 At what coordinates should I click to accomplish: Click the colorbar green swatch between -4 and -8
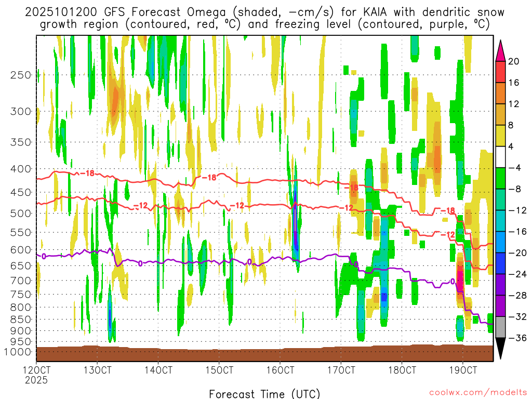(x=500, y=179)
